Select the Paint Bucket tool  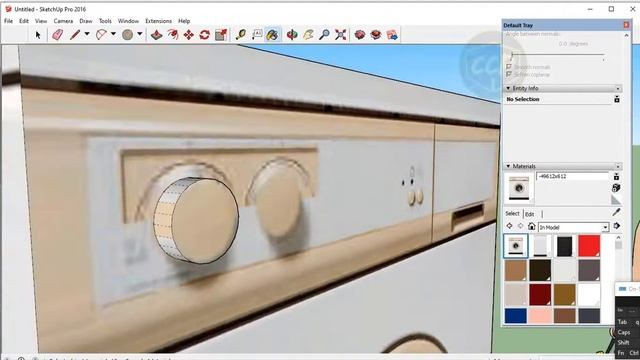(272, 35)
